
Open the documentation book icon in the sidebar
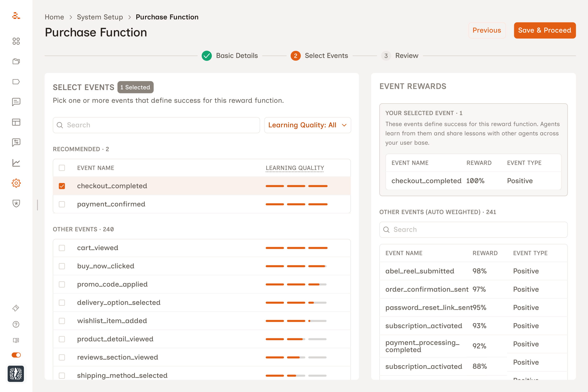16,340
